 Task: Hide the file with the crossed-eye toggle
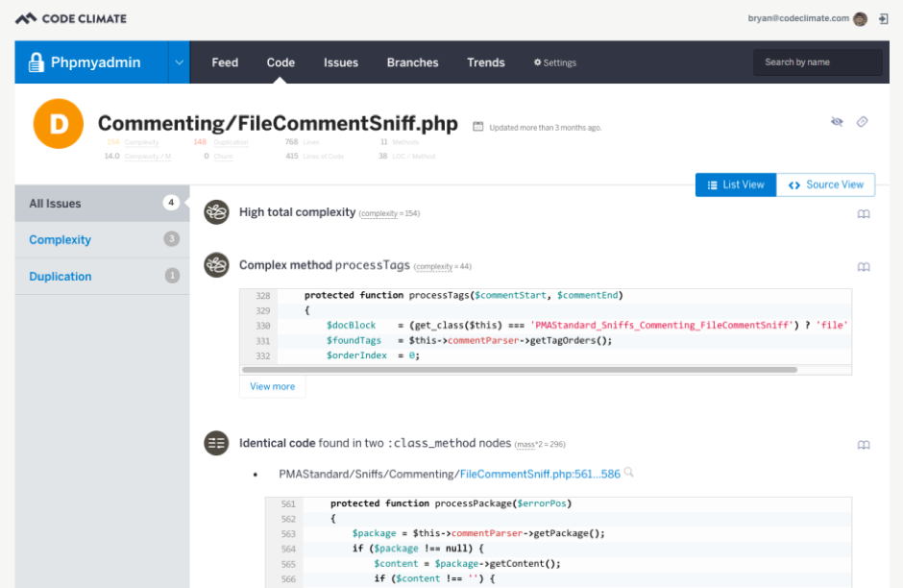click(836, 121)
